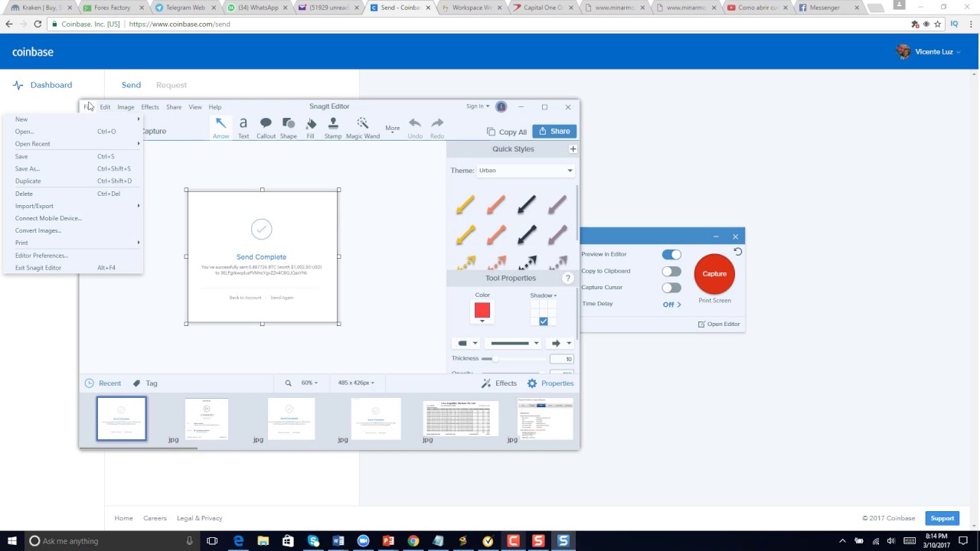Image resolution: width=980 pixels, height=551 pixels.
Task: Toggle Copy to Clipboard switch
Action: pos(671,271)
